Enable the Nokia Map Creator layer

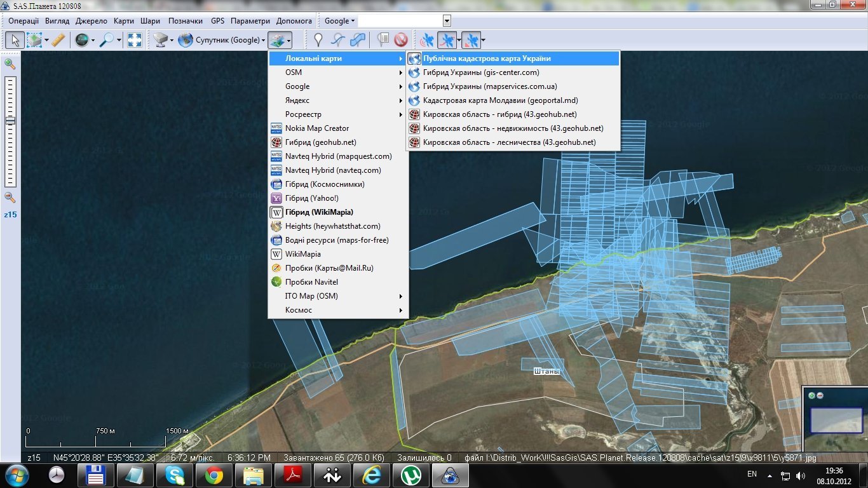316,128
